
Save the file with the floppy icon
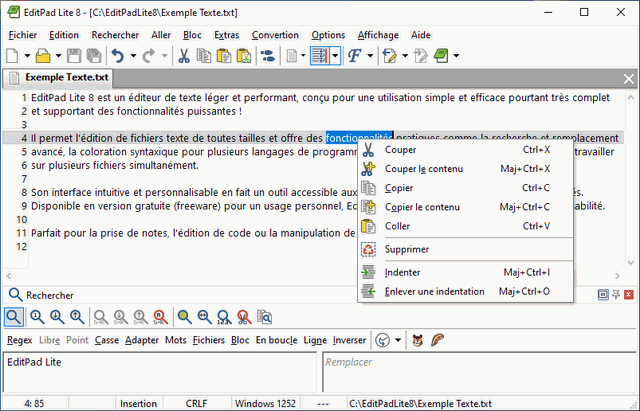pyautogui.click(x=74, y=56)
